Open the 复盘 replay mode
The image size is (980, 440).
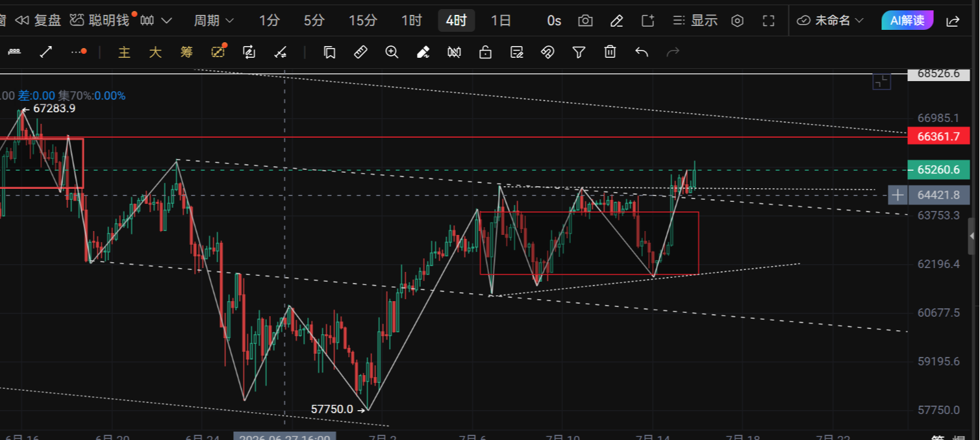tap(38, 21)
